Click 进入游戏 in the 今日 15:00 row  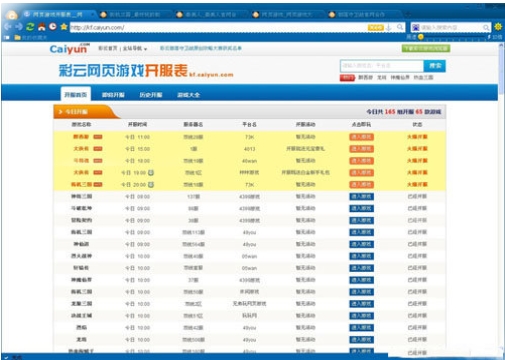point(361,149)
